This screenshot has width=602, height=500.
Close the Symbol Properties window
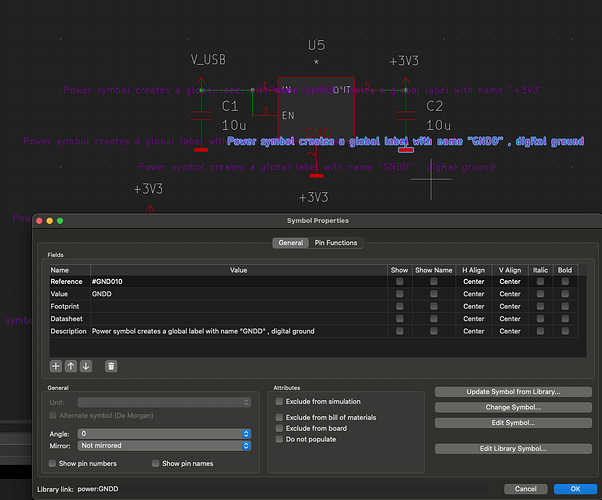click(x=39, y=221)
